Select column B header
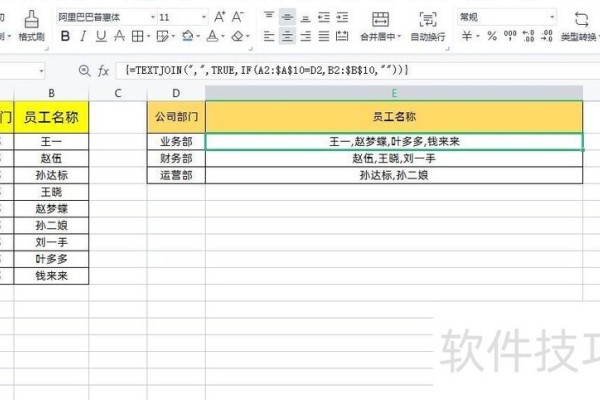The width and height of the screenshot is (600, 400). [x=51, y=93]
